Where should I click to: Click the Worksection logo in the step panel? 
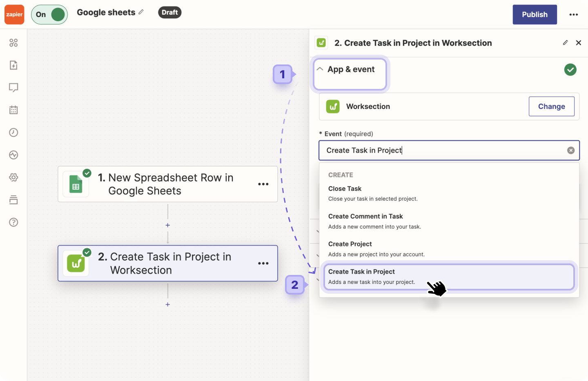point(333,106)
